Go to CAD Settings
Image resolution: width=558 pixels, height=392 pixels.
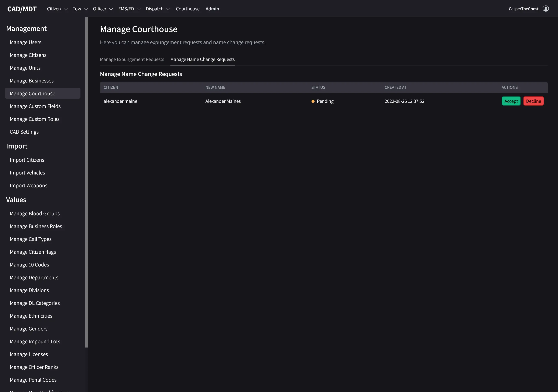24,132
